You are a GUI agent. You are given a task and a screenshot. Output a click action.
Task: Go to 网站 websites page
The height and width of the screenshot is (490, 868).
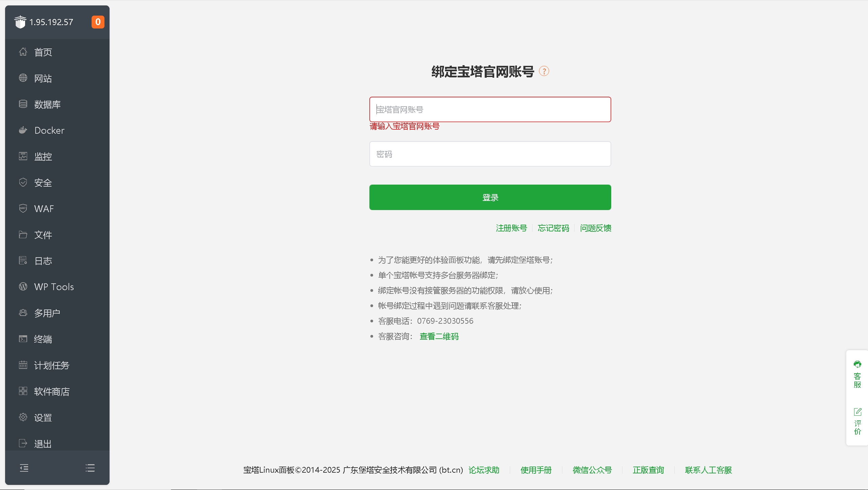(x=43, y=78)
